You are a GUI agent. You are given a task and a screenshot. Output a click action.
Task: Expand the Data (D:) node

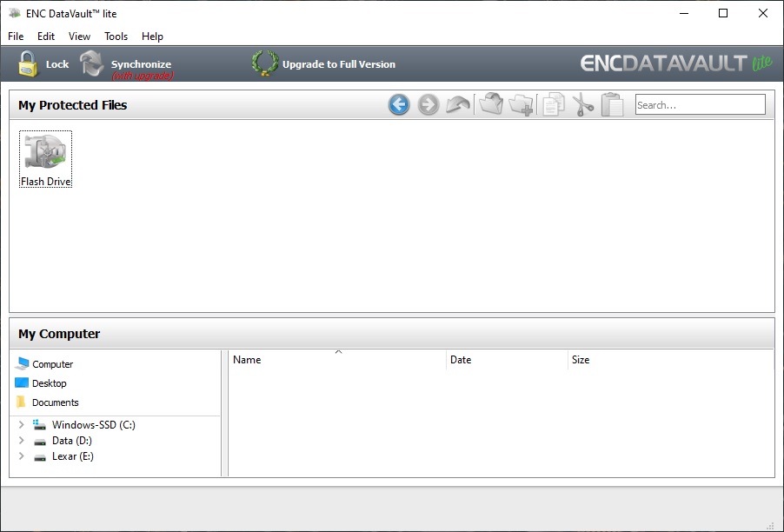click(21, 441)
